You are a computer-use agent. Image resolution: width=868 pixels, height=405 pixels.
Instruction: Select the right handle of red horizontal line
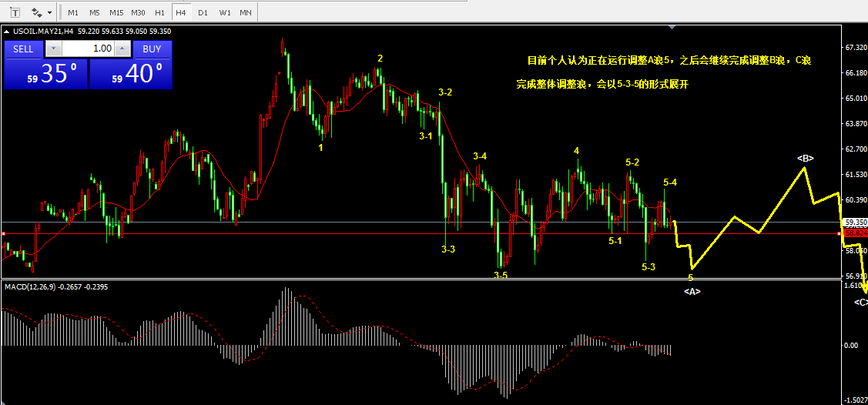[840, 233]
